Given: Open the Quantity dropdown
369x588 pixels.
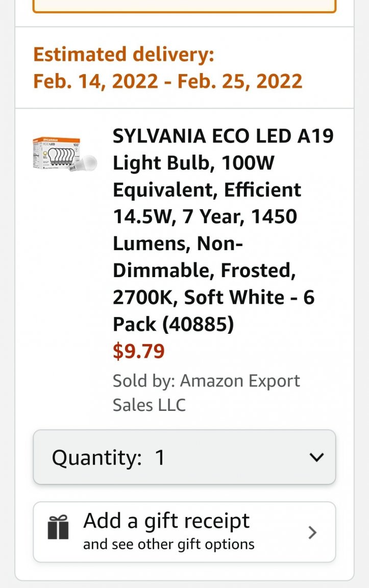Looking at the screenshot, I should coord(185,457).
